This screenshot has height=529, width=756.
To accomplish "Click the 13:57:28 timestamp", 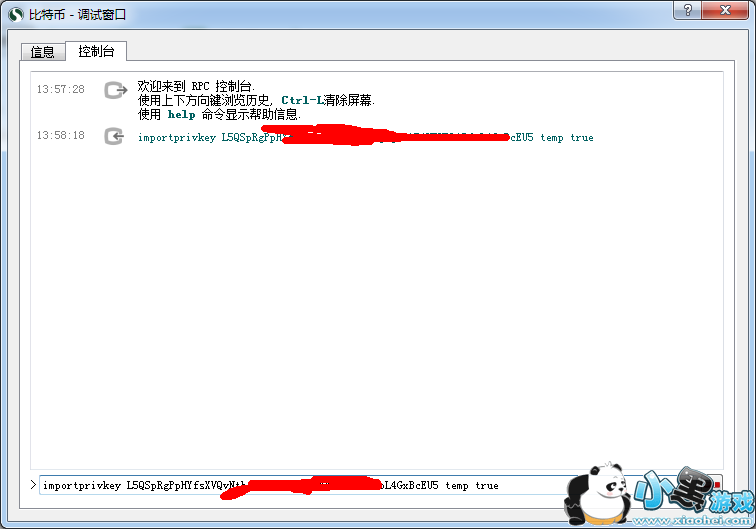I will point(61,89).
